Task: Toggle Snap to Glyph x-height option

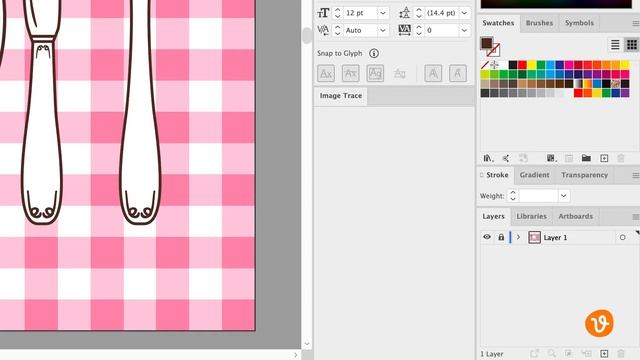Action: click(x=351, y=73)
